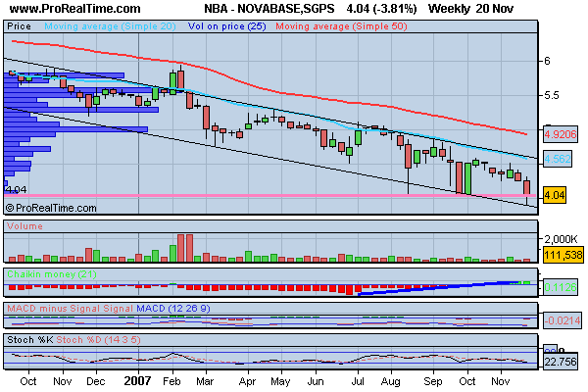Click the 4.562 blue moving average value box

[x=558, y=159]
